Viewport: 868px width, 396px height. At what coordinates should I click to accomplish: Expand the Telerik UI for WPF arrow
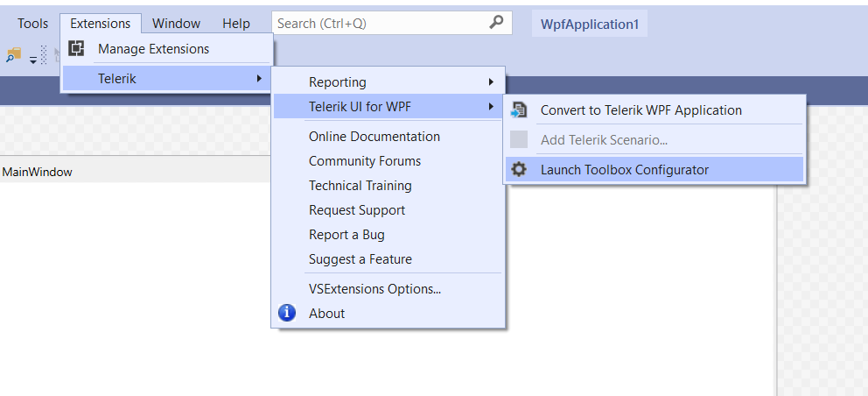point(491,107)
